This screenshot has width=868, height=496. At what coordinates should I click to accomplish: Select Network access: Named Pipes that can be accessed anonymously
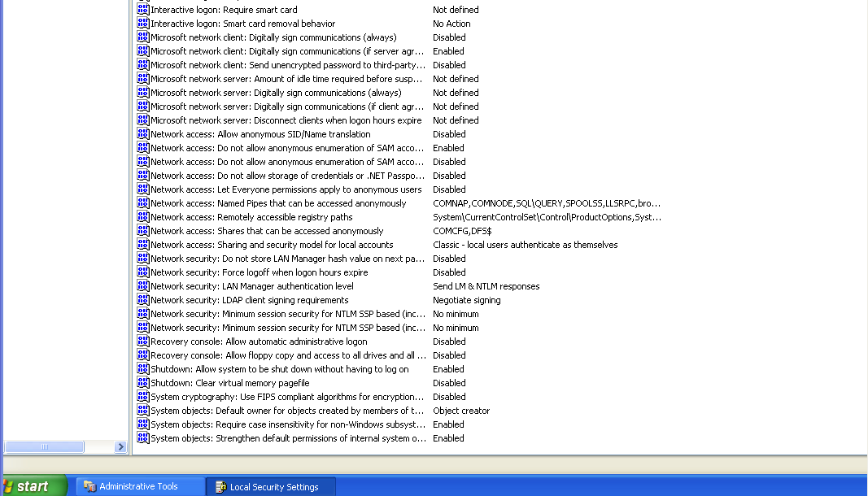coord(278,203)
